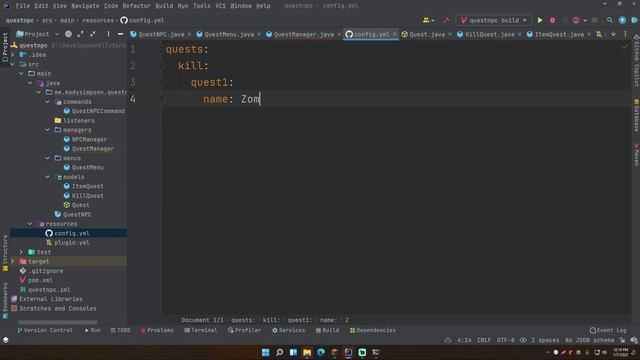Click the blue IDE update icon
Viewport: 640px width, 360px height.
[622, 20]
